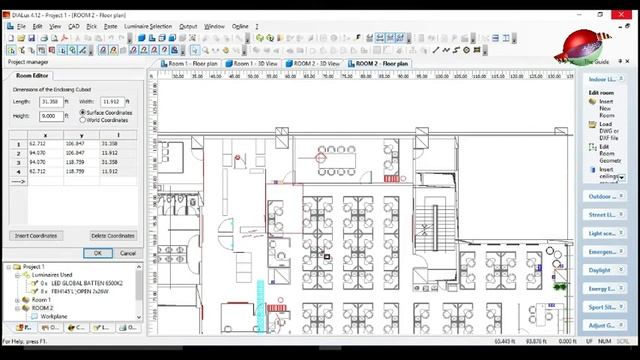Open the Window menu

(214, 26)
